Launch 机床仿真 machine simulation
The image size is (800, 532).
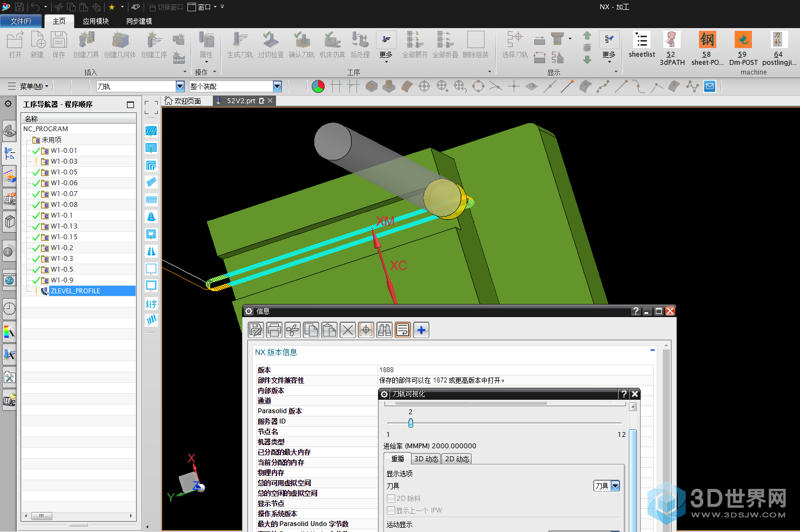click(x=332, y=41)
